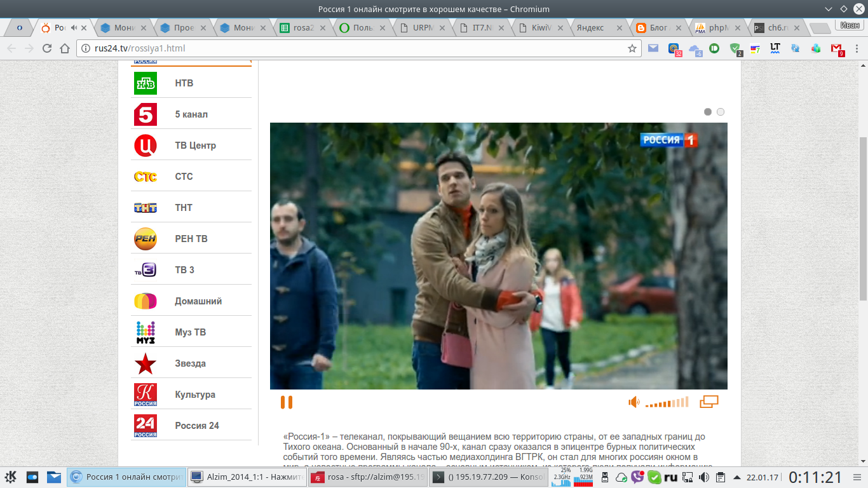Image resolution: width=868 pixels, height=488 pixels.
Task: Open the НТВ channel logo
Action: click(x=146, y=83)
